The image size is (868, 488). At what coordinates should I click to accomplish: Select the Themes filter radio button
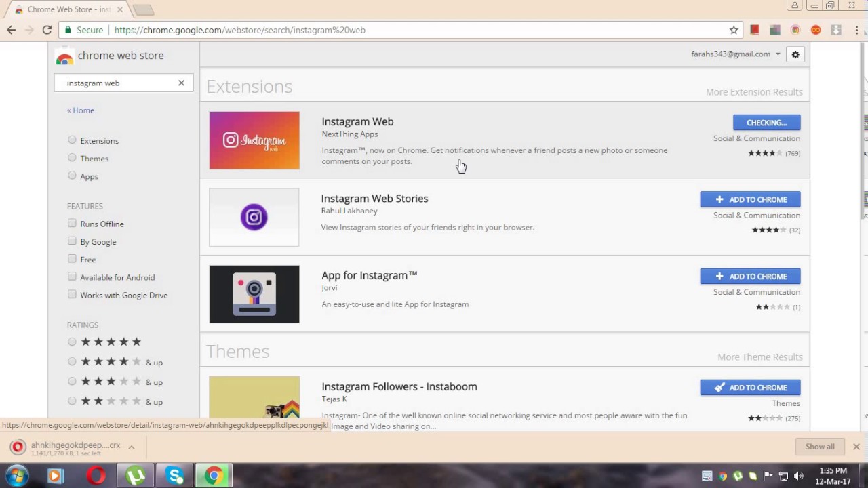[72, 158]
